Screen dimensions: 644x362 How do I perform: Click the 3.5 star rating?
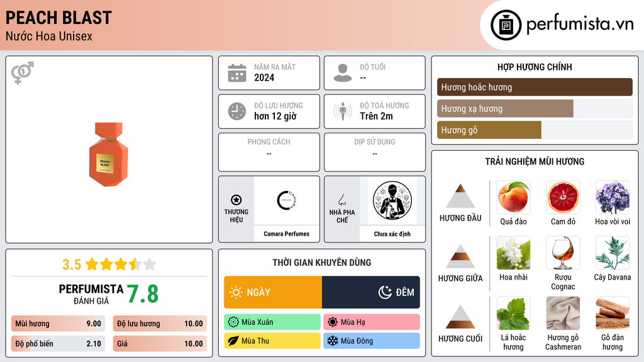(x=109, y=265)
